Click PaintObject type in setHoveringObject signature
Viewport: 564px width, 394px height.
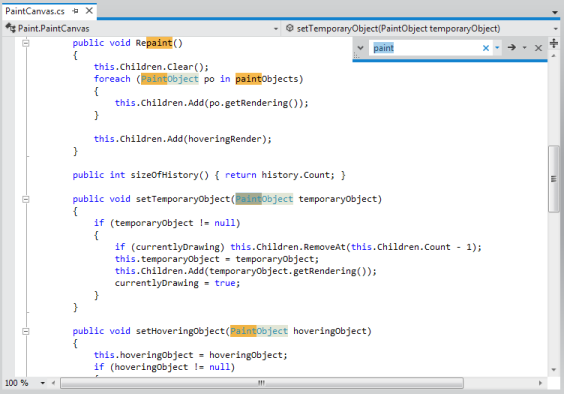[x=259, y=331]
